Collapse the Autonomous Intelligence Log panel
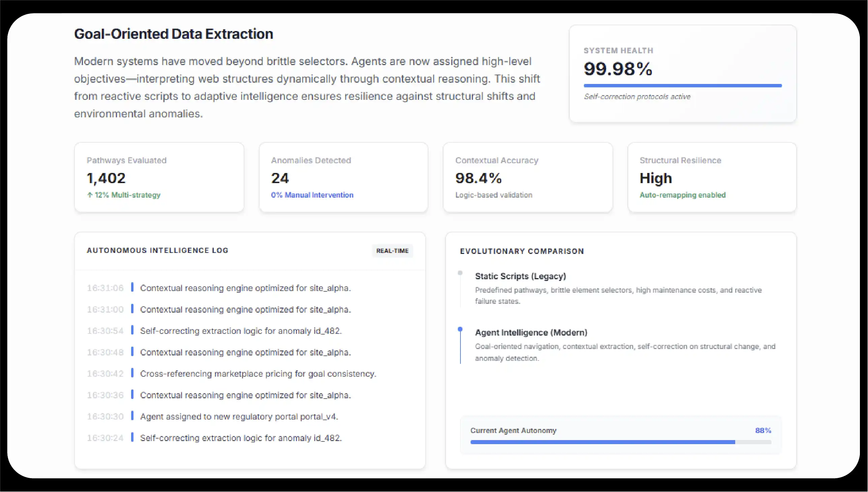This screenshot has width=868, height=492. click(157, 251)
